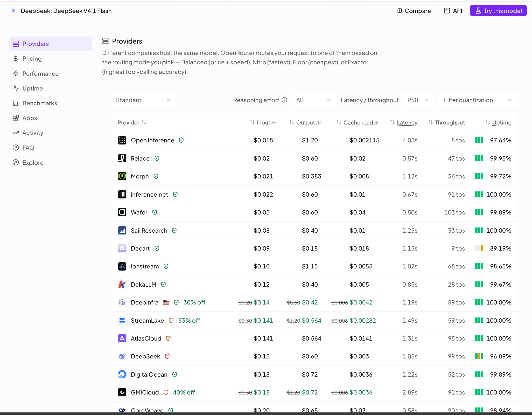
Task: Click the DekaLLM provider logo
Action: pos(122,284)
